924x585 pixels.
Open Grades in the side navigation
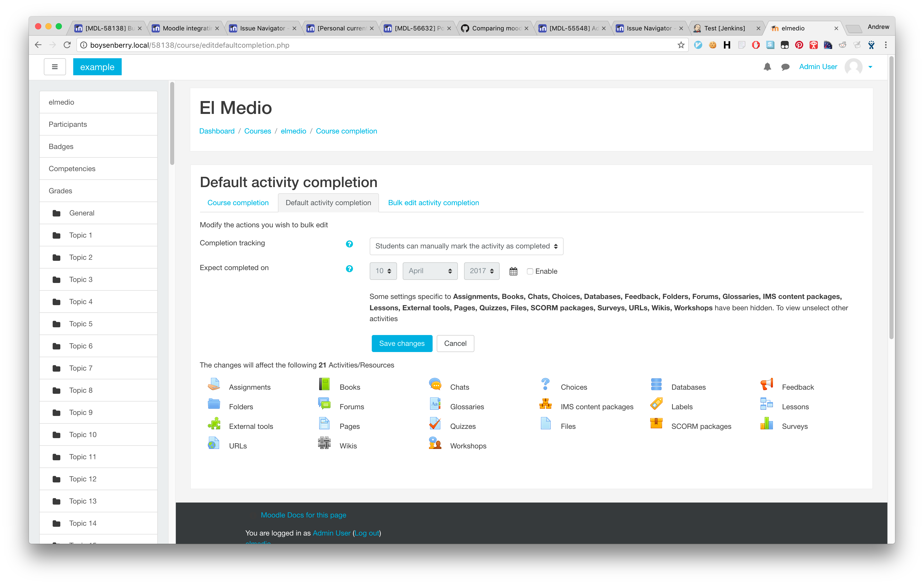[x=99, y=191]
